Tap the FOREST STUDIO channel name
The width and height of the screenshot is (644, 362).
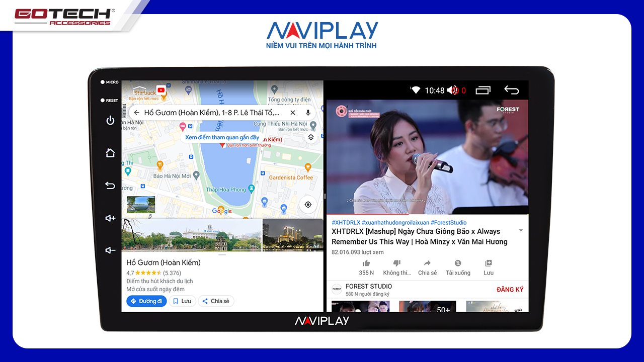(x=369, y=287)
